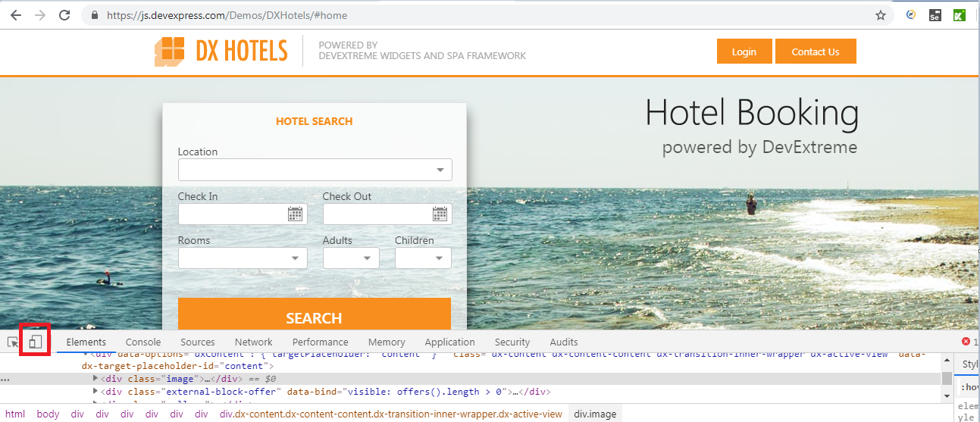
Task: Click the Selenium extension icon
Action: 935,15
